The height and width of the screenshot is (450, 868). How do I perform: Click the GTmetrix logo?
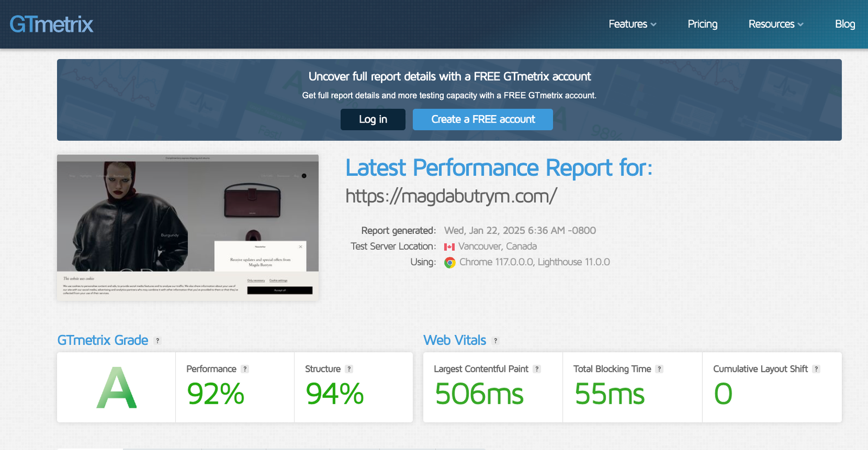pyautogui.click(x=52, y=24)
